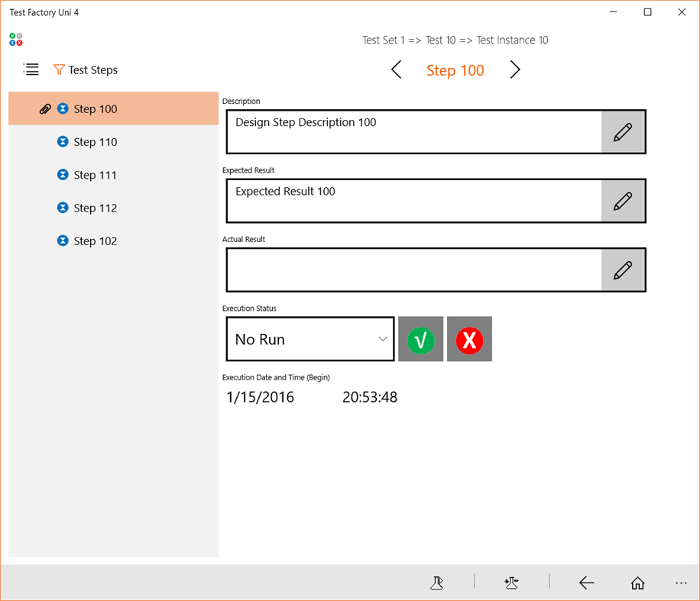Click the Home icon in the bottom bar
Viewport: 700px width, 601px height.
coord(637,583)
